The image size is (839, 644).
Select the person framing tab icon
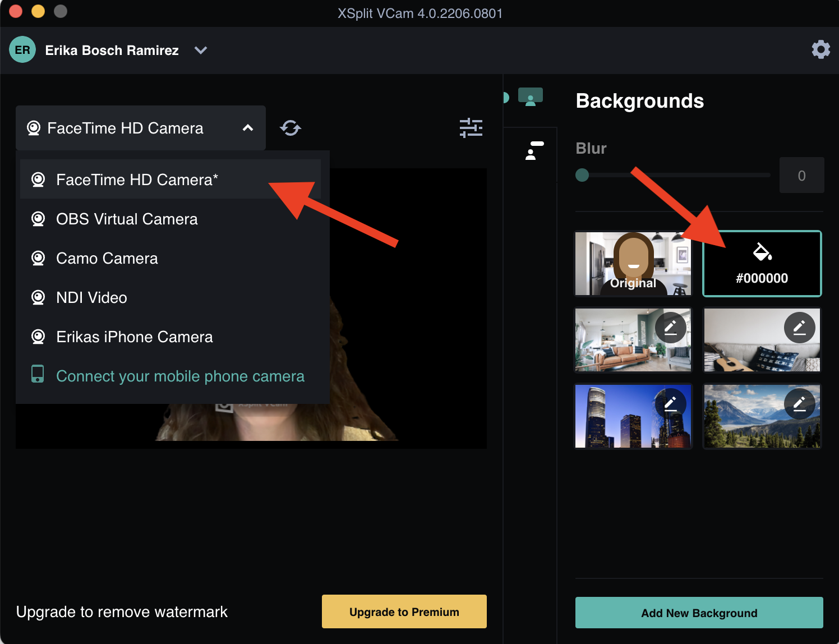[x=534, y=151]
